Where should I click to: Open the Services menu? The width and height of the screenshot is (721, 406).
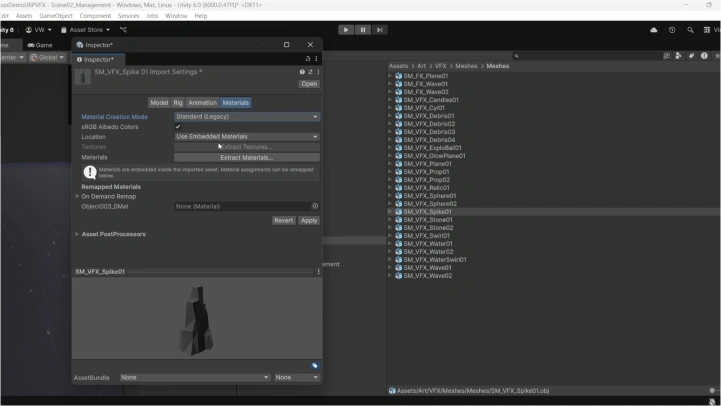tap(128, 16)
